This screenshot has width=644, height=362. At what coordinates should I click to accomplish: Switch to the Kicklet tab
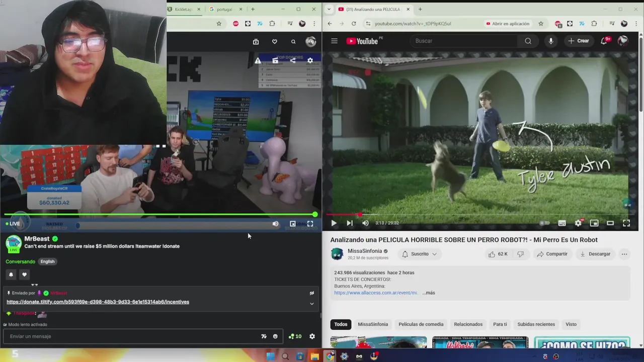(184, 9)
